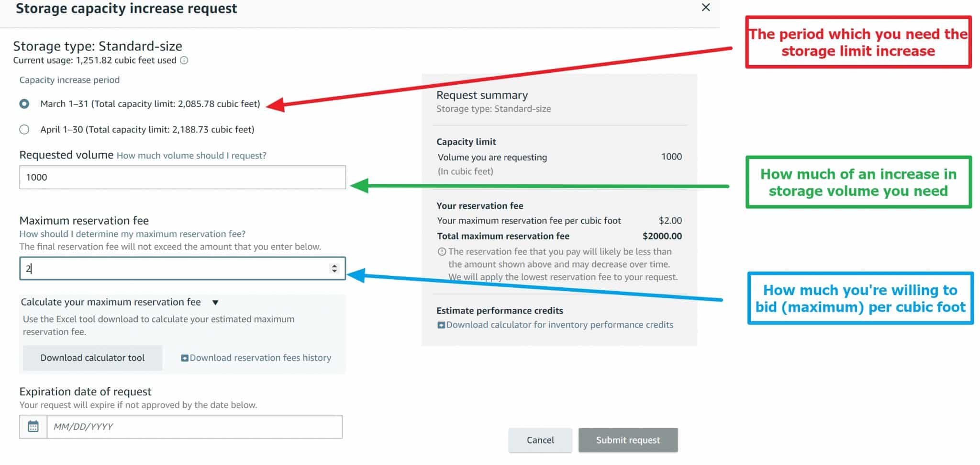This screenshot has height=465, width=980.
Task: Click download icon for performance credits calculator
Action: [441, 325]
